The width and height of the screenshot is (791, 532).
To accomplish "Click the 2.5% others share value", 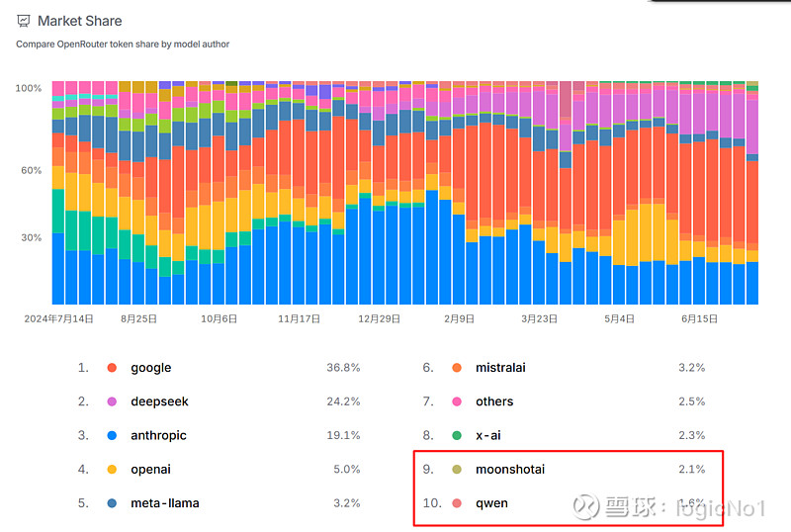I will click(x=691, y=401).
